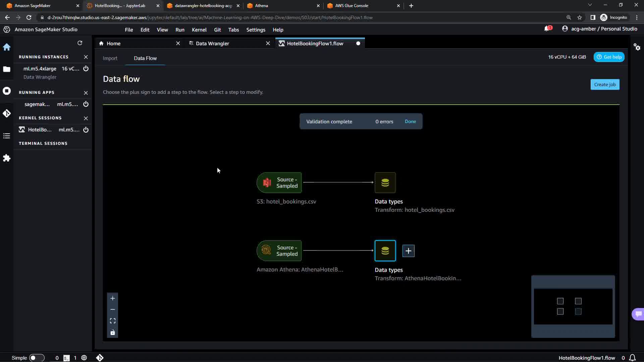This screenshot has width=644, height=362.
Task: Click the Create job button
Action: (x=605, y=84)
